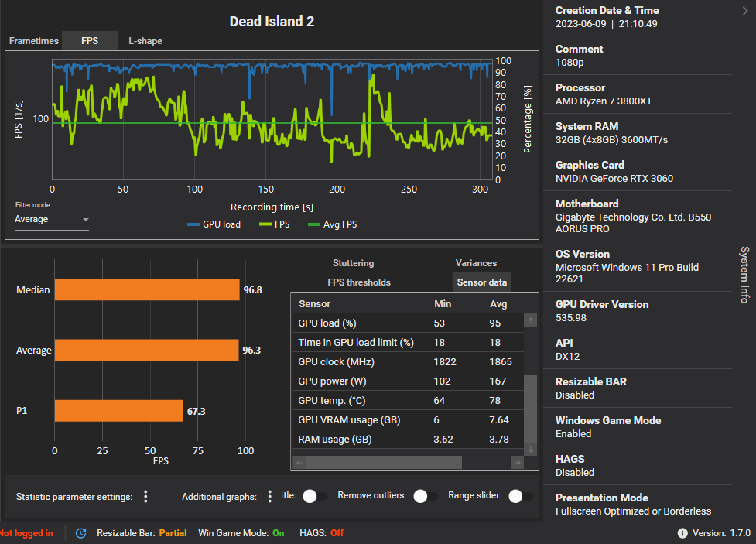Switch to the L-shape tab
The height and width of the screenshot is (544, 756).
[x=145, y=41]
